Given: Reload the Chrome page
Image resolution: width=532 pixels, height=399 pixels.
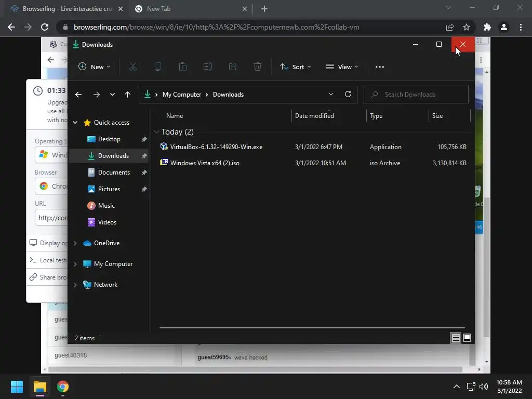Looking at the screenshot, I should 45,27.
